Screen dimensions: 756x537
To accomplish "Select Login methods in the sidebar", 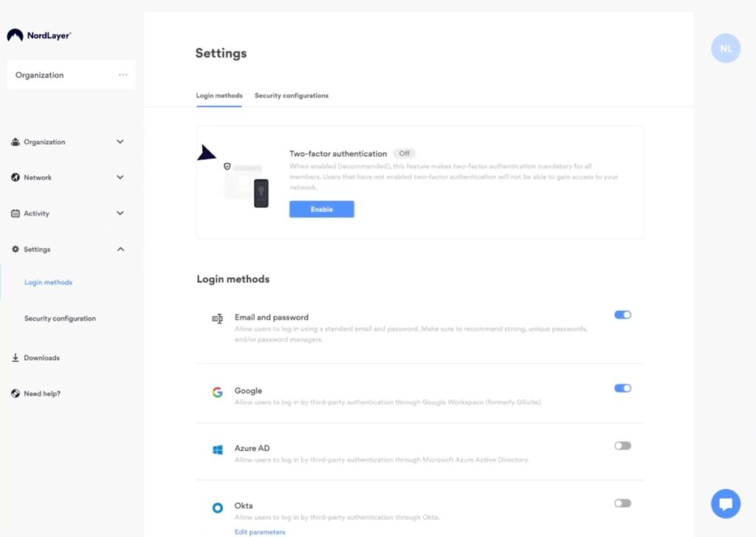I will click(48, 282).
